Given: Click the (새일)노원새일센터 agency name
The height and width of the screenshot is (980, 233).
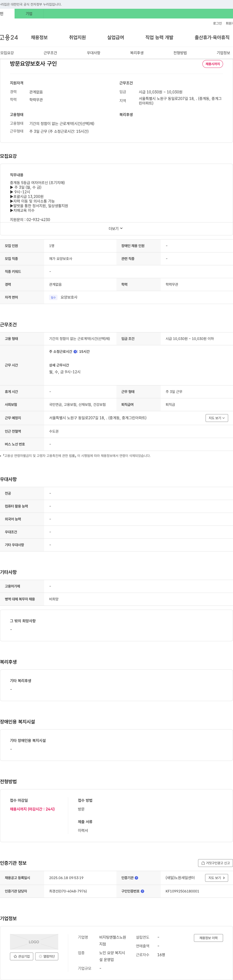Looking at the screenshot, I should (180, 878).
